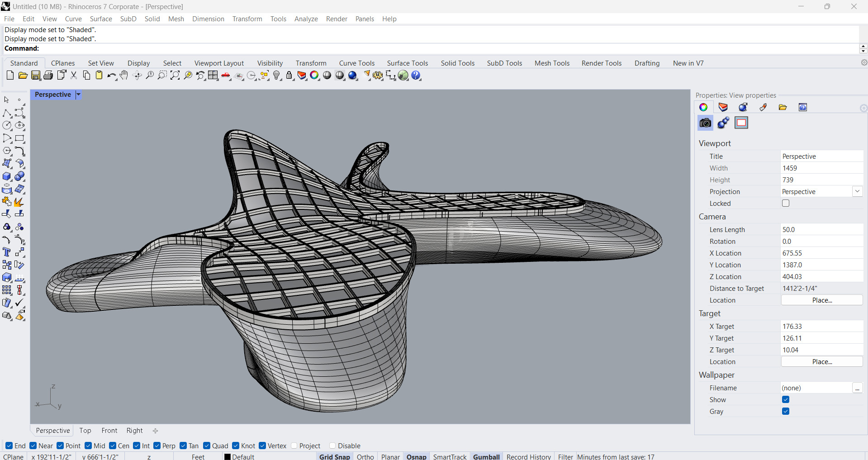Check the Locked viewport checkbox

[x=786, y=204]
